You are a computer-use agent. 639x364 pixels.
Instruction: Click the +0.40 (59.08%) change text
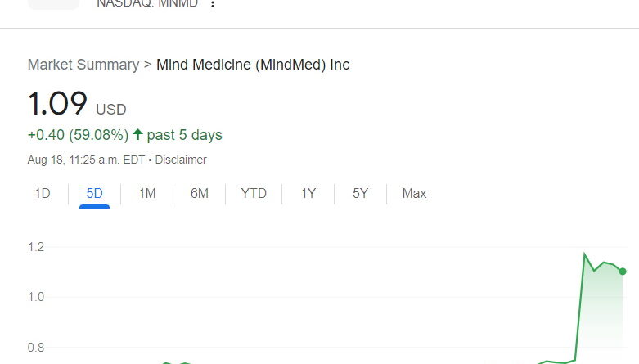click(78, 135)
